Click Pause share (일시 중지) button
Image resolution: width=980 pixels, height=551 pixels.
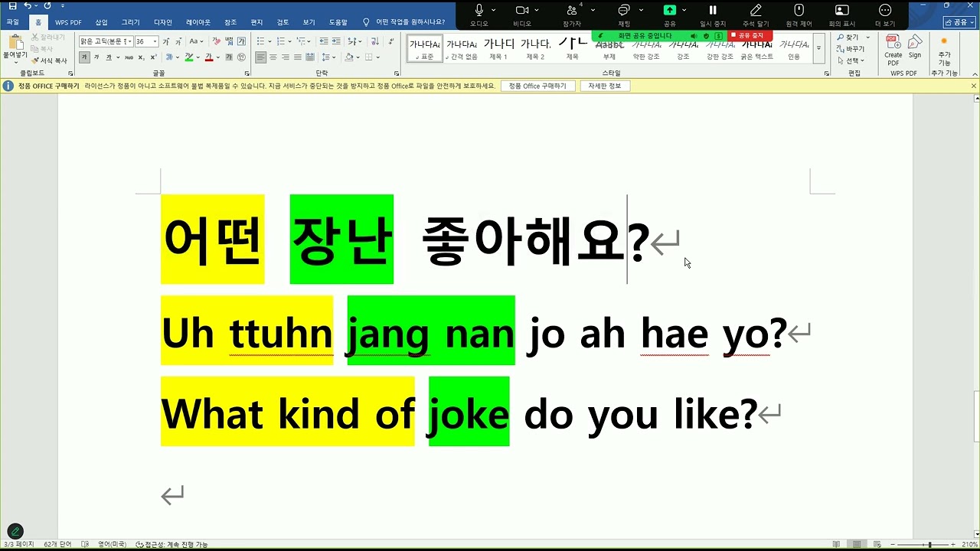point(713,15)
